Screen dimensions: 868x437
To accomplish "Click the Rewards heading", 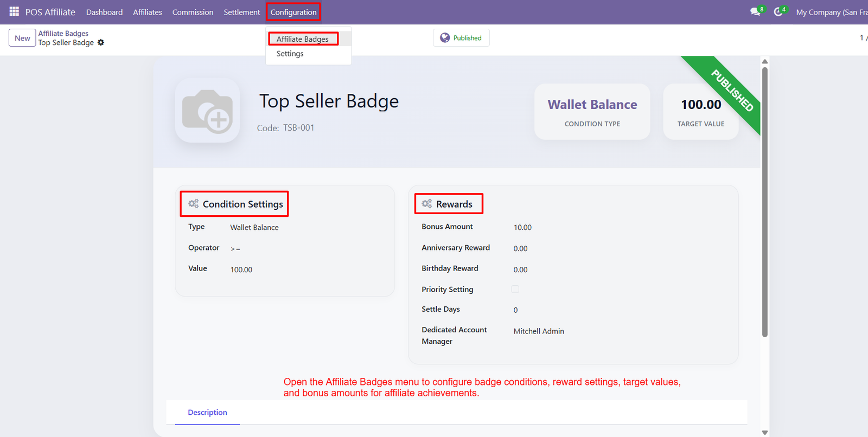I will [454, 204].
